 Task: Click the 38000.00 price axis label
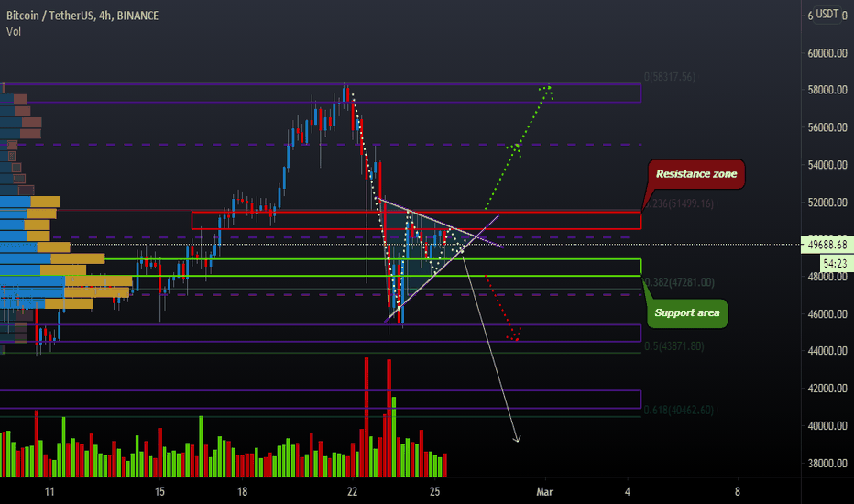[x=827, y=463]
